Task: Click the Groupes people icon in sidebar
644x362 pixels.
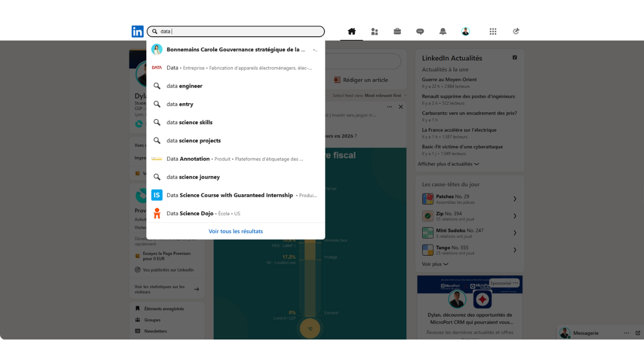Action: click(137, 320)
